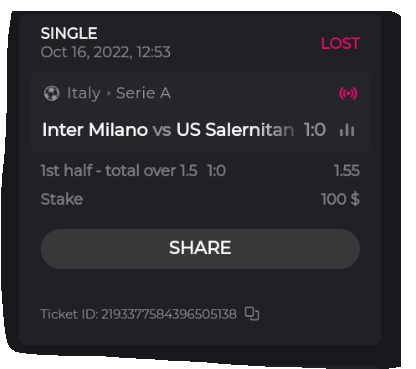
Task: Click the Stake label
Action: [x=62, y=199]
